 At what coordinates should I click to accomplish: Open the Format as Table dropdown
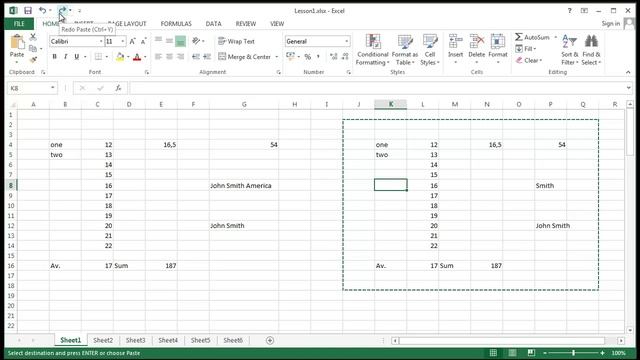coord(405,50)
